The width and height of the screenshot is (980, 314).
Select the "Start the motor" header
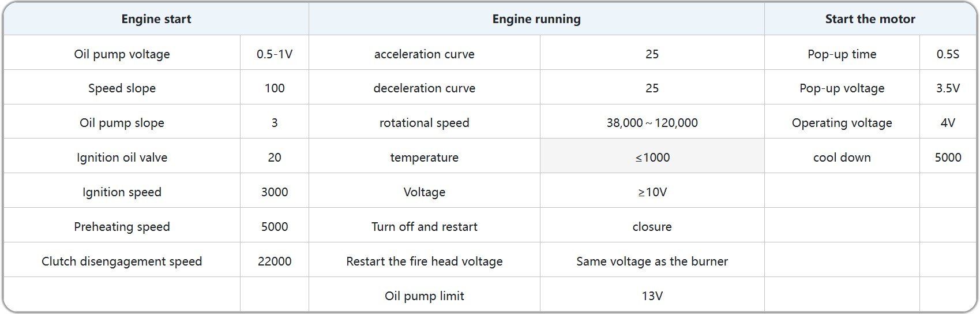click(870, 19)
